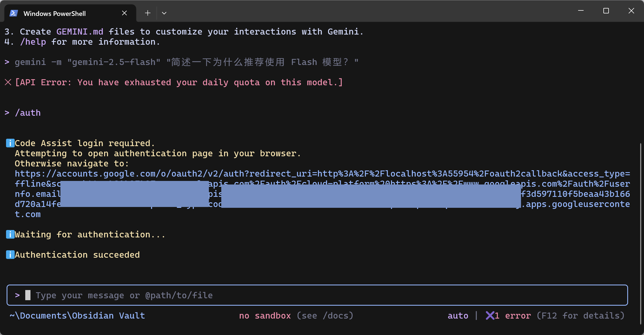Click the info icon beside Code Assist login
Viewport: 644px width, 335px height.
coord(10,143)
